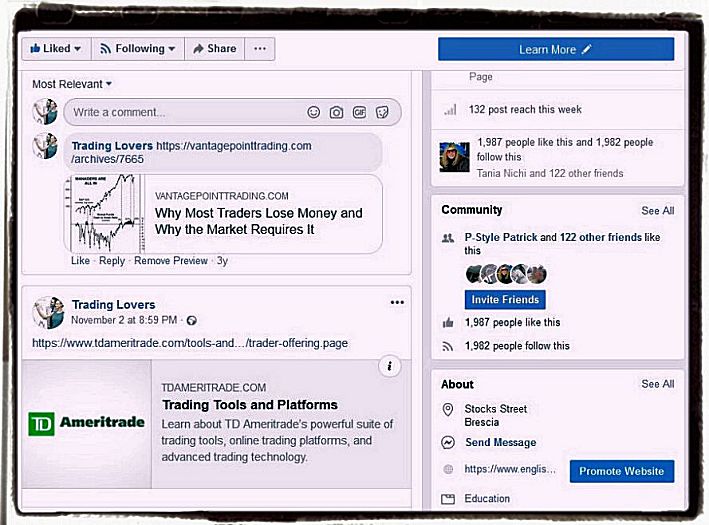The width and height of the screenshot is (709, 525).
Task: Open the page more-options ellipsis button
Action: tap(260, 48)
